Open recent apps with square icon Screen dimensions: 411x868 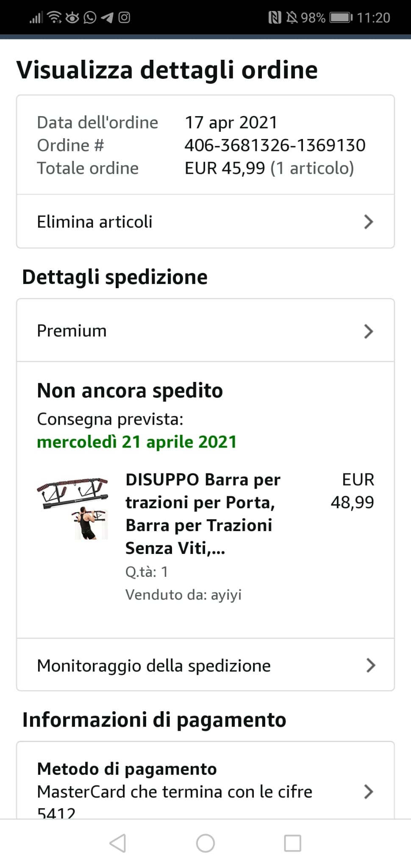point(292,843)
